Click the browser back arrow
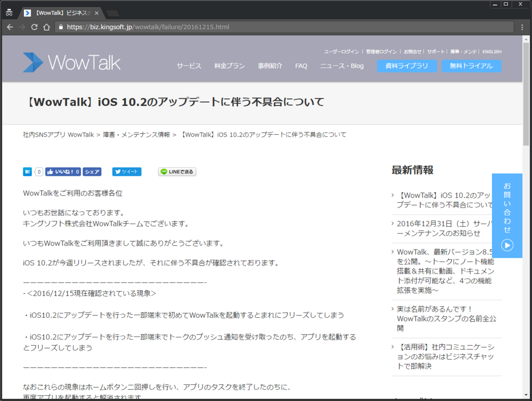This screenshot has height=401, width=532. (10, 27)
